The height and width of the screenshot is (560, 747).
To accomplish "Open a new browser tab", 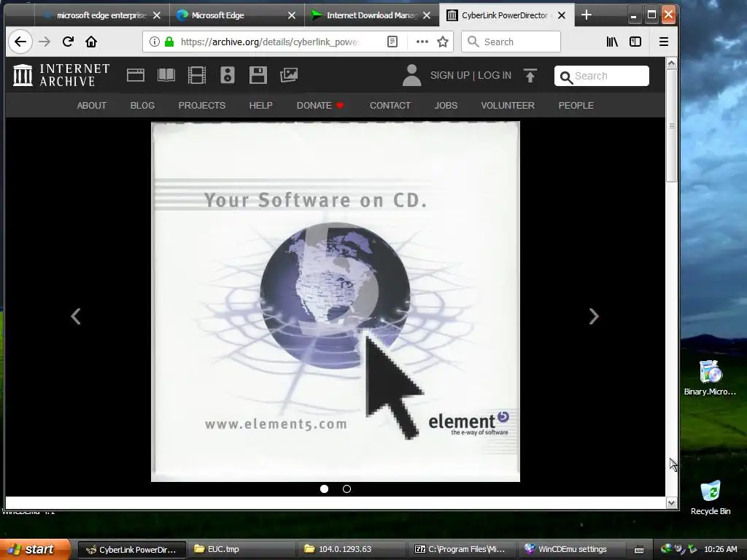I will click(x=587, y=15).
